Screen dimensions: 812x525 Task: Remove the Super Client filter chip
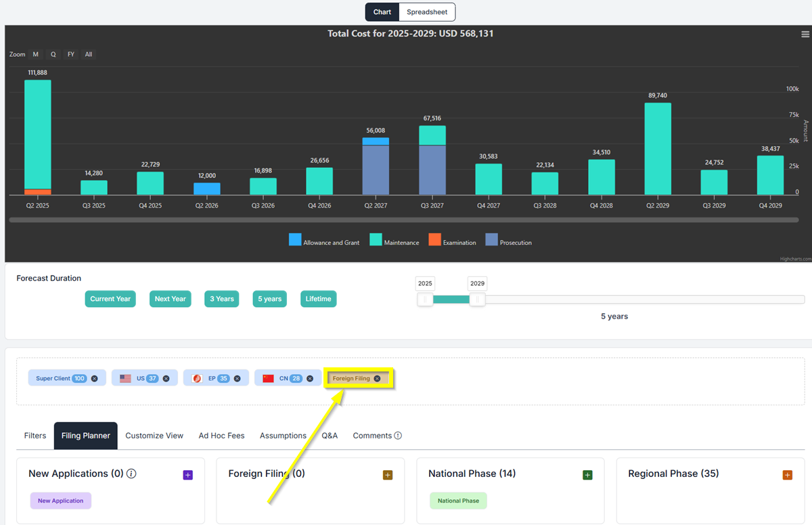(95, 378)
